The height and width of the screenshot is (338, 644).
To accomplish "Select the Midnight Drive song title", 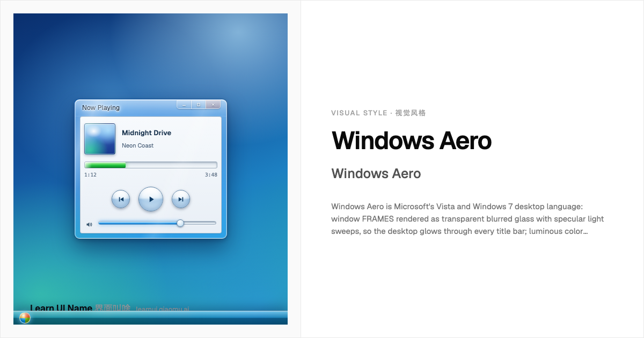I will tap(147, 133).
